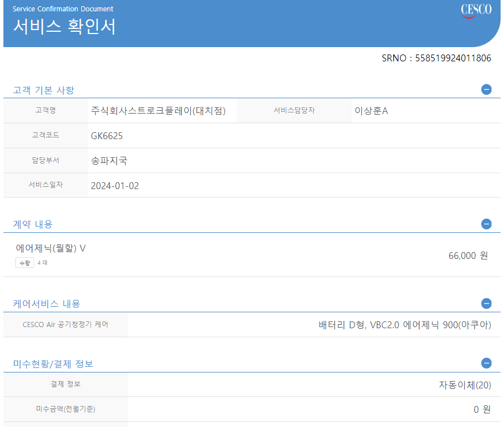Click the CESCO Air 공기청정기 케어 label

tap(65, 325)
